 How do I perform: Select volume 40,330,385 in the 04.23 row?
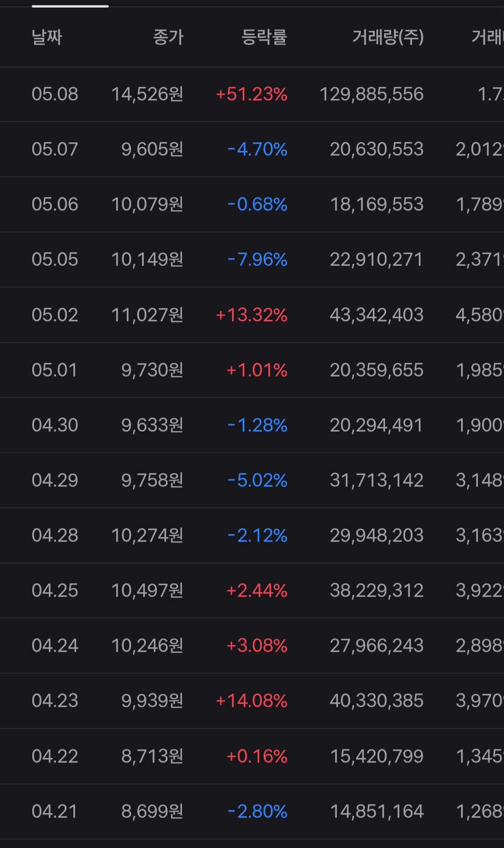(377, 700)
